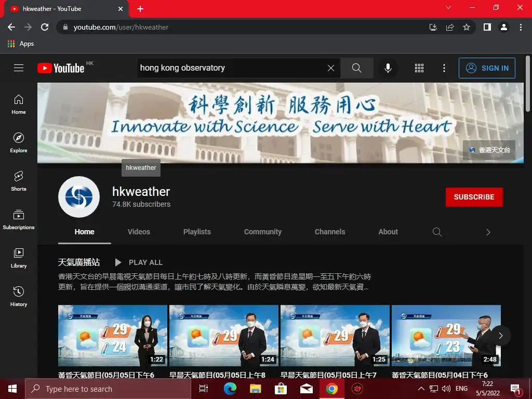The width and height of the screenshot is (532, 399).
Task: Expand the tab search dropdown chevron
Action: [448, 7]
